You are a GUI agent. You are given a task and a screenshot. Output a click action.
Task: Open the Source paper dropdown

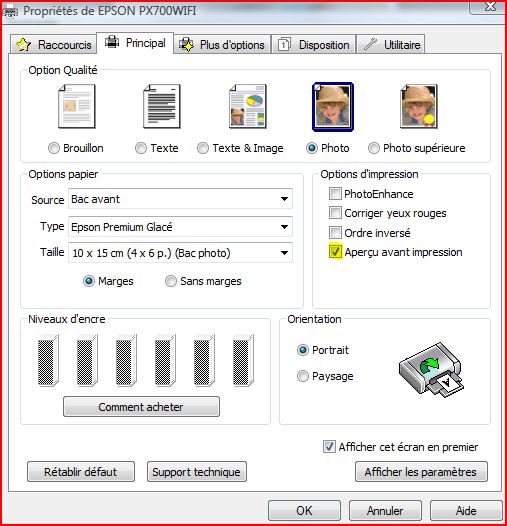click(180, 199)
